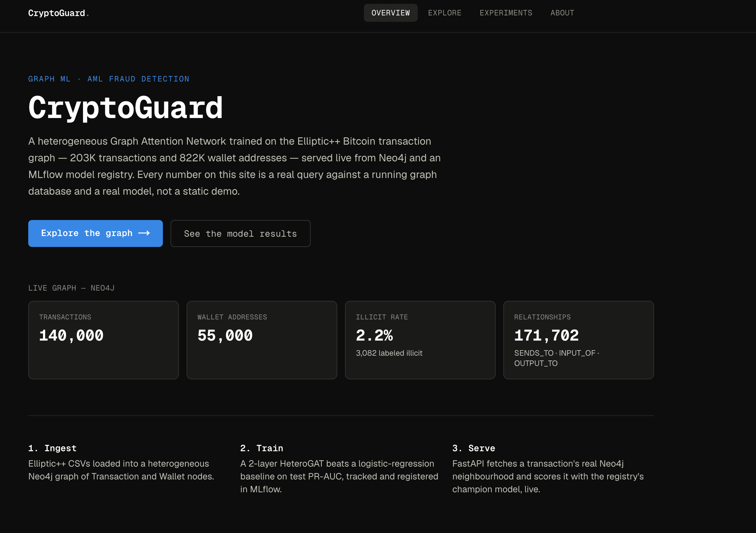Click the FastAPI serve description
Screen dimensions: 756x533
[548, 476]
